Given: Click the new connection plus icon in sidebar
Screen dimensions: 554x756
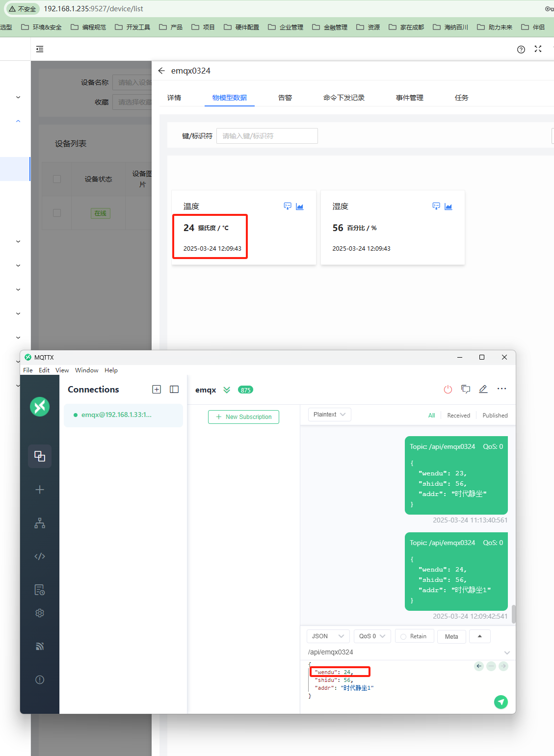Looking at the screenshot, I should (x=40, y=490).
